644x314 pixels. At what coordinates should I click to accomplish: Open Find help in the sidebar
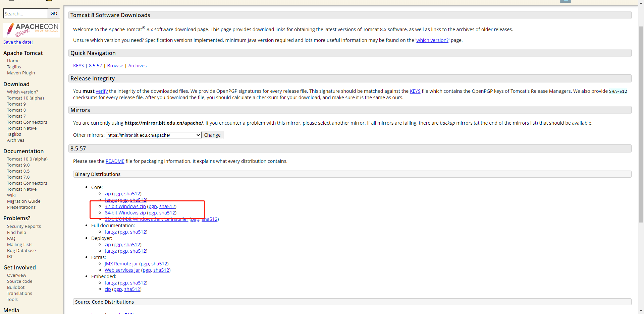[16, 233]
